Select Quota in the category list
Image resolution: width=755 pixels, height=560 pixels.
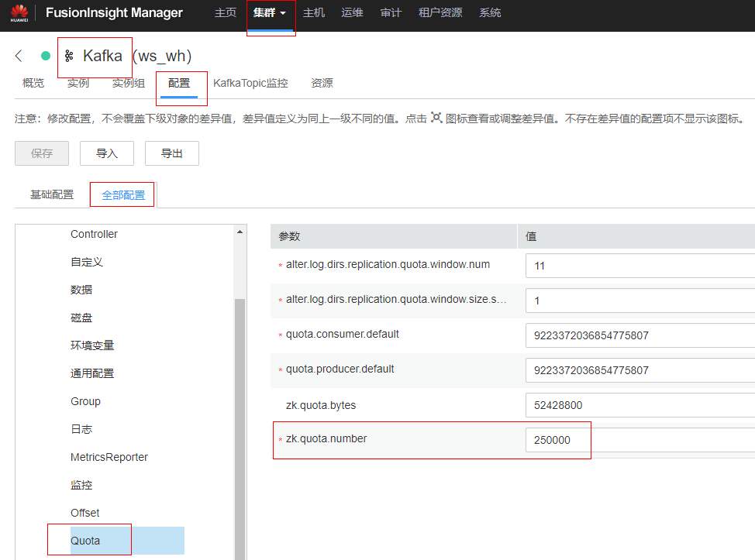(x=127, y=541)
